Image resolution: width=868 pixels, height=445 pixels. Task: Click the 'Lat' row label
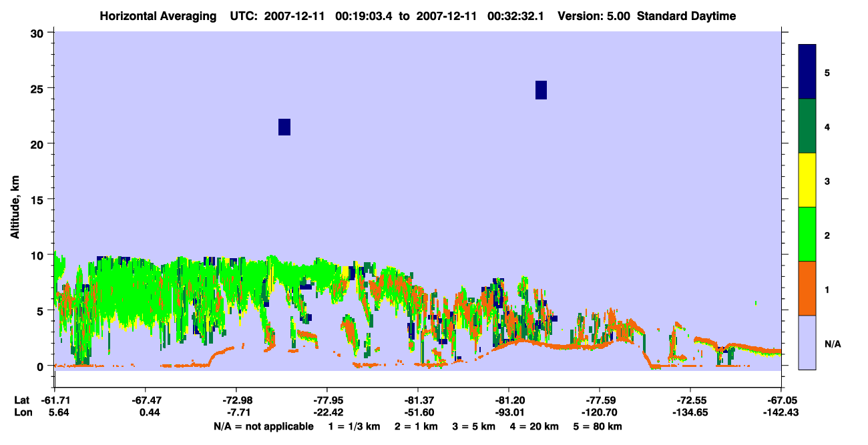coord(22,400)
